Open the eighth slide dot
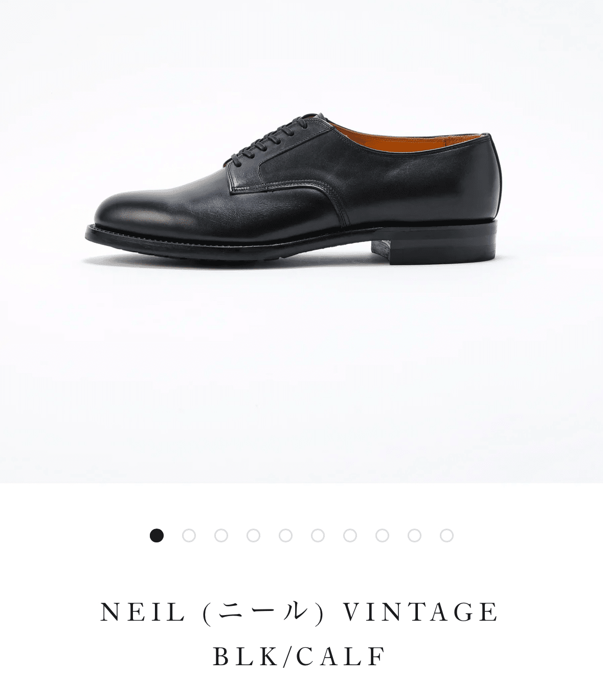 click(x=382, y=536)
